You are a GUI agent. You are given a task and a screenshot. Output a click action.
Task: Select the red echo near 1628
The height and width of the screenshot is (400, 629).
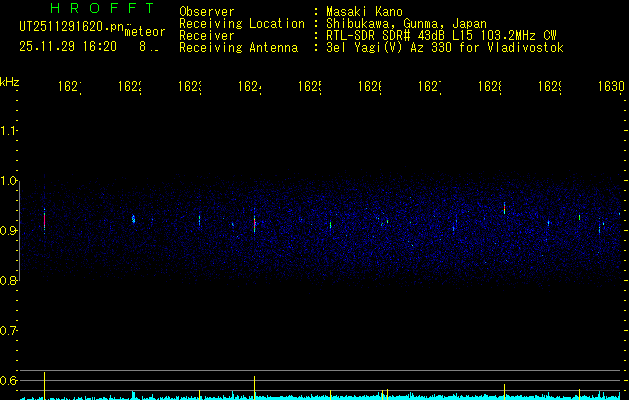tap(504, 208)
